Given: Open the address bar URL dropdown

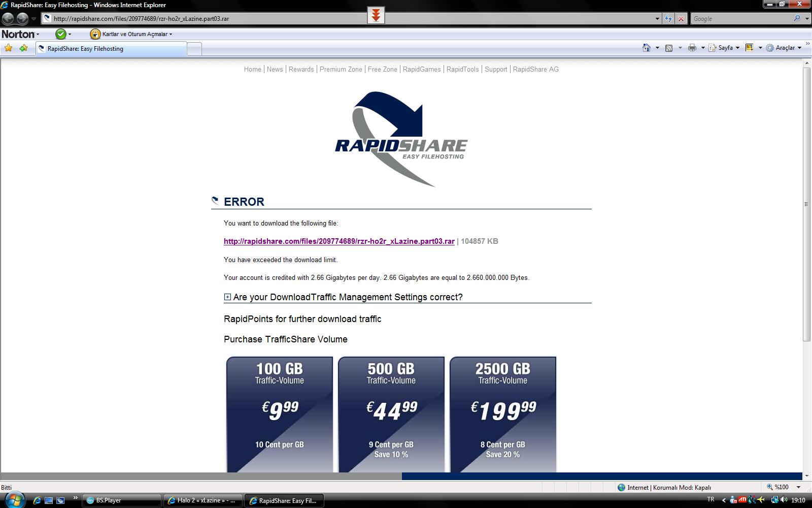Looking at the screenshot, I should pyautogui.click(x=657, y=19).
